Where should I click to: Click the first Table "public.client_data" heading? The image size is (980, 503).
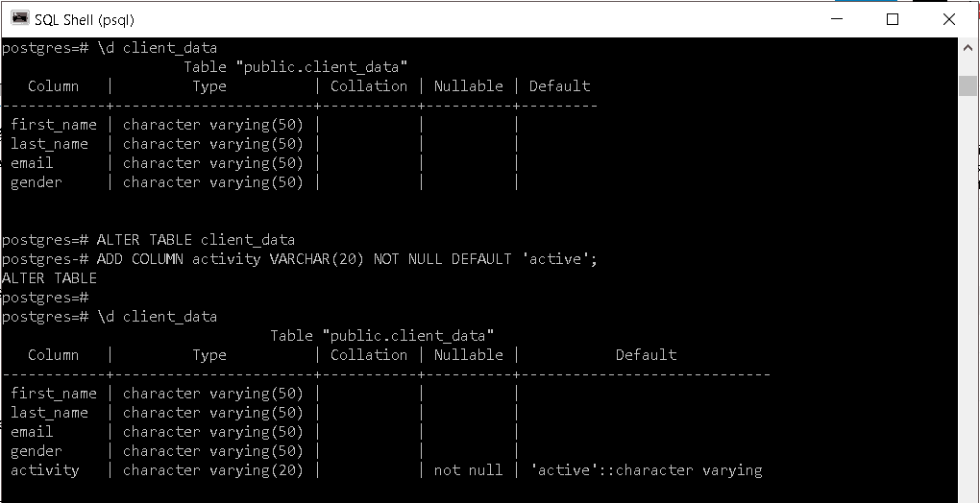[296, 67]
